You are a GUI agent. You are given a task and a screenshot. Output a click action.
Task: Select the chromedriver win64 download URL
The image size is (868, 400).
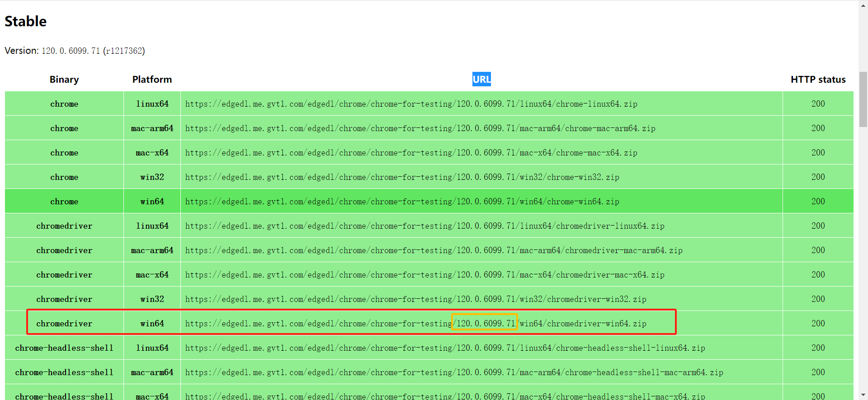pos(415,324)
